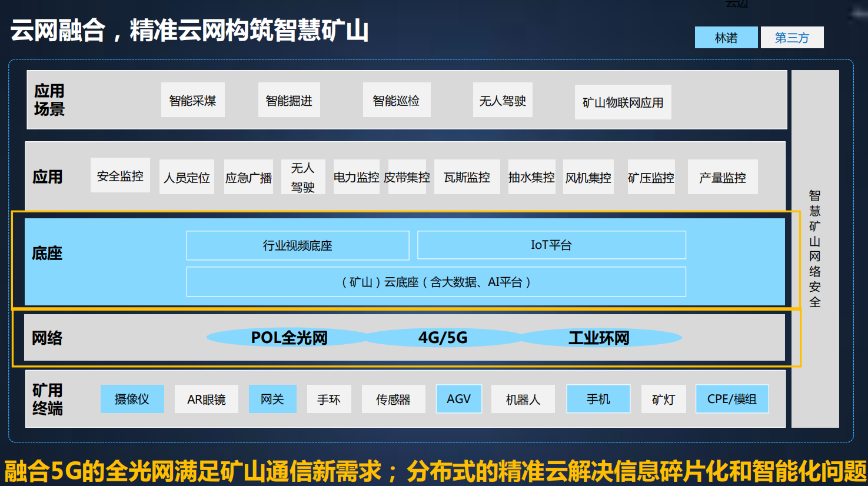Click the POL全光网 ellipse
Screen dimensions: 868x486
point(288,338)
